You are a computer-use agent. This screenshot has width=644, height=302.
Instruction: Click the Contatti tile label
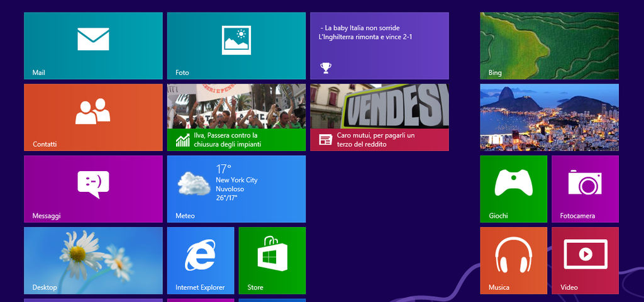[x=45, y=144]
